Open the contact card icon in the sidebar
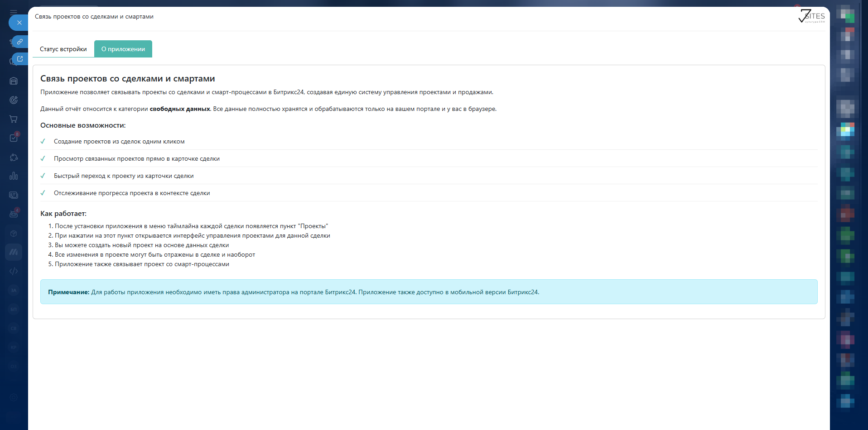The width and height of the screenshot is (868, 430). 14,195
